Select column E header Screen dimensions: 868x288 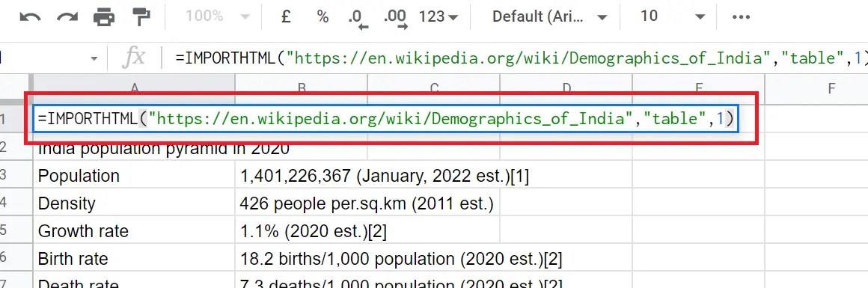(699, 88)
